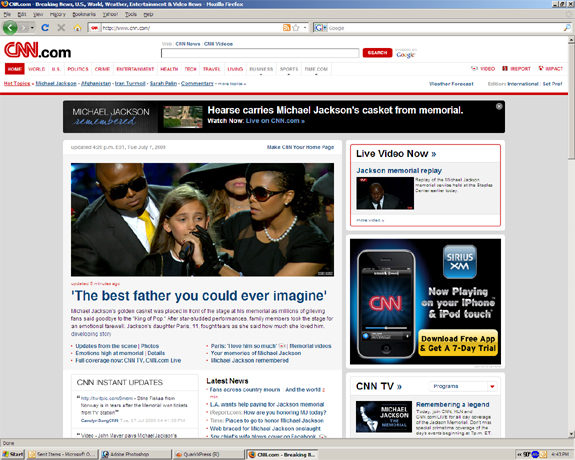
Task: Click the main memorial photo
Action: click(202, 220)
